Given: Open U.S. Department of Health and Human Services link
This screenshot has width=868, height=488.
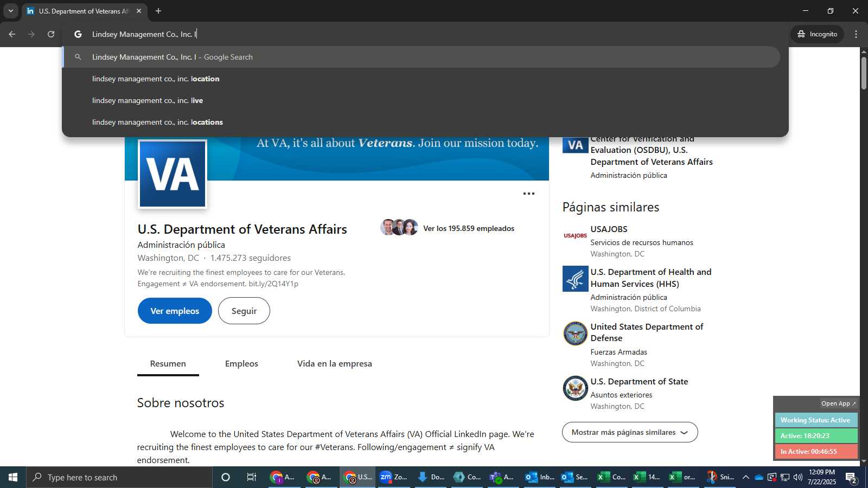Looking at the screenshot, I should [651, 278].
